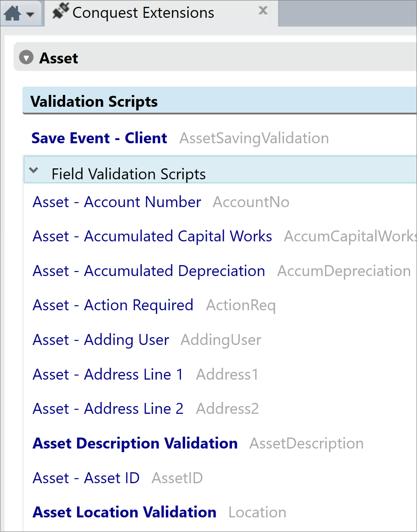
Task: Close the Conquest Extensions tab
Action: click(x=263, y=10)
